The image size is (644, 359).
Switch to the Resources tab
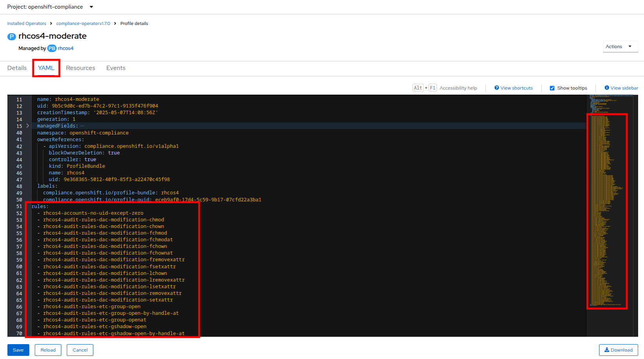coord(80,68)
